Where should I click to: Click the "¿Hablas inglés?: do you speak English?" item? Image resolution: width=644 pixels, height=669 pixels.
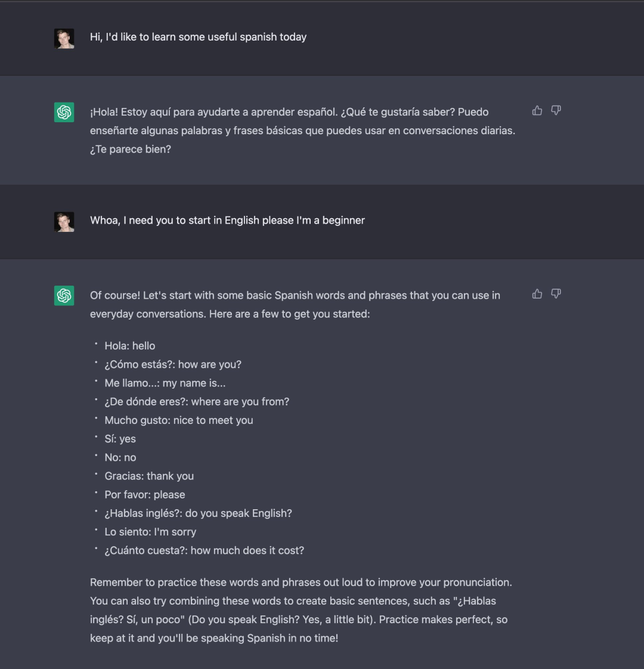pos(198,513)
